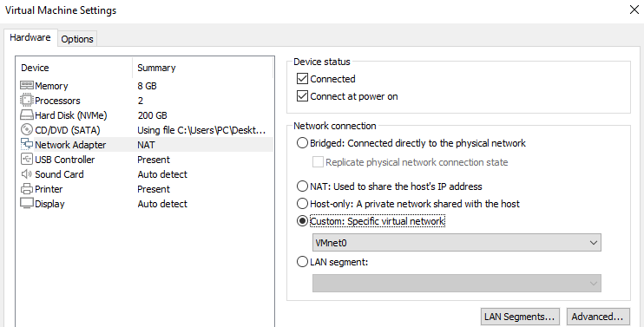Image resolution: width=644 pixels, height=327 pixels.
Task: Toggle Connect at power on checkbox
Action: point(302,96)
